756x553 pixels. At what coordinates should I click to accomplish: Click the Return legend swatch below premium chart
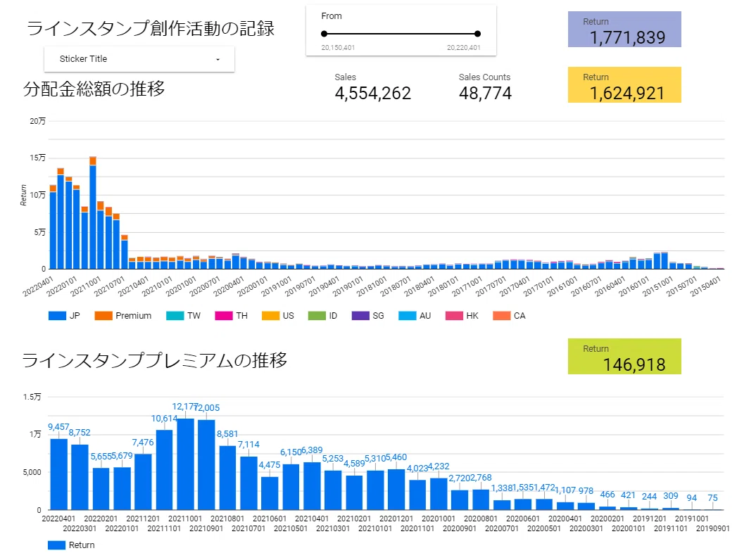pos(57,545)
